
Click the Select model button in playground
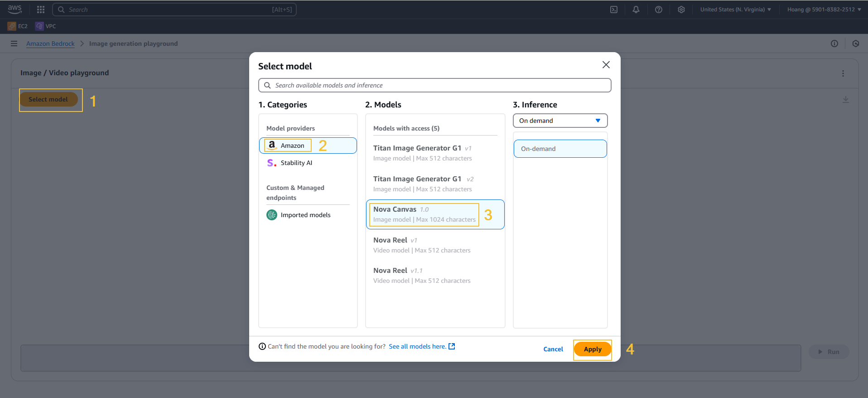48,99
